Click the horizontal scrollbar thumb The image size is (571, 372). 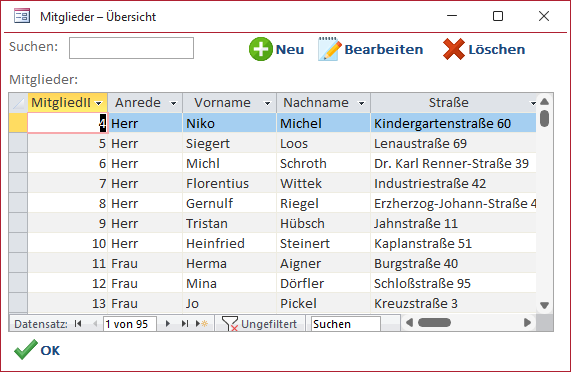(x=434, y=322)
